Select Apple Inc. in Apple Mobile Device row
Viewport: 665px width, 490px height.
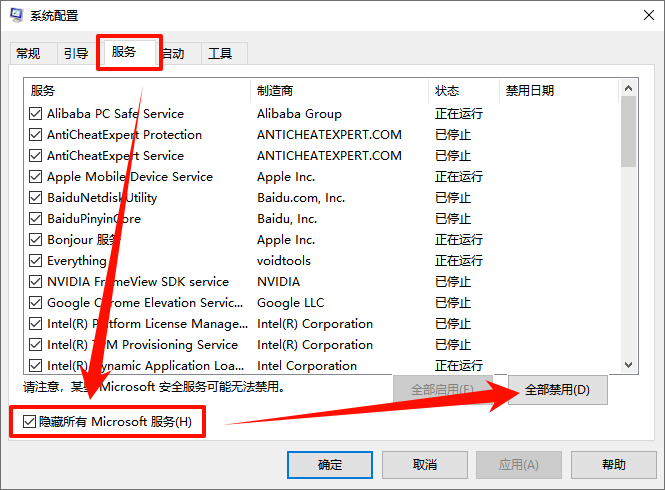(x=286, y=176)
